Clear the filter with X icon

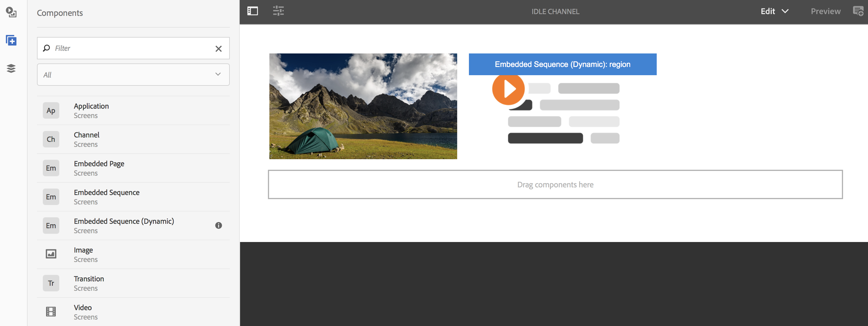pyautogui.click(x=218, y=48)
